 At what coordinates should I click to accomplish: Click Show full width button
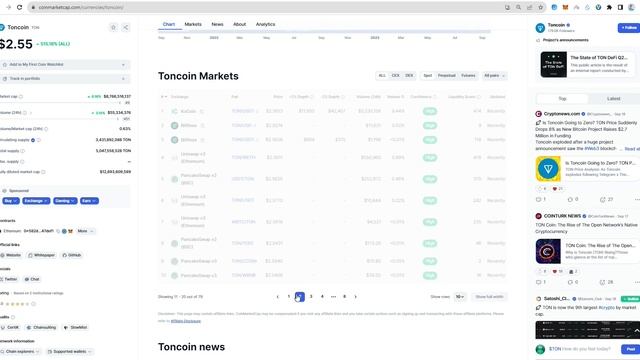coord(489,297)
